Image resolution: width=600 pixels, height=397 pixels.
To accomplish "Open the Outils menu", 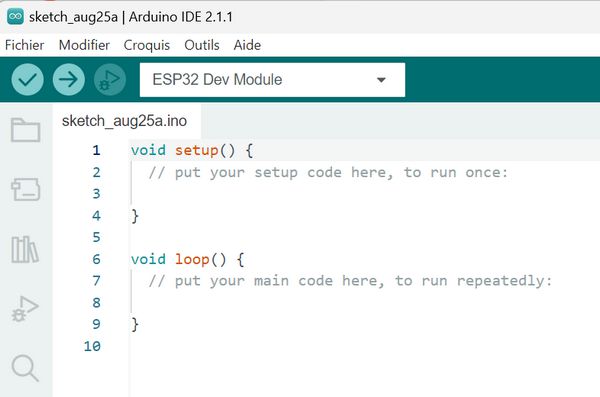I will [202, 45].
